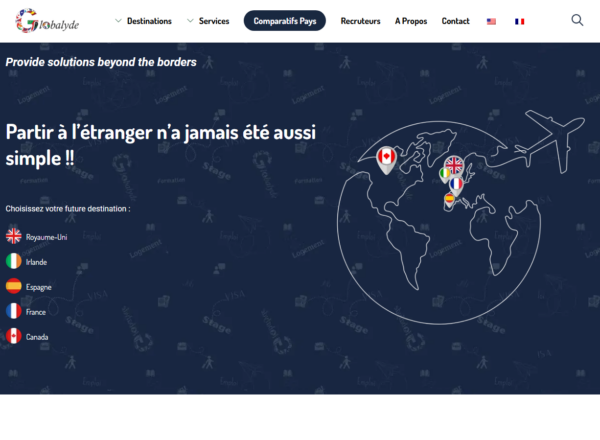Click the France destination text link
This screenshot has height=440, width=600.
pyautogui.click(x=36, y=312)
